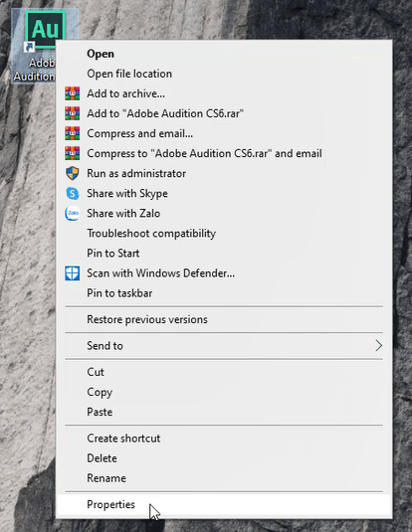412x532 pixels.
Task: Click WinRAR icon beside Add to archive
Action: coord(73,93)
